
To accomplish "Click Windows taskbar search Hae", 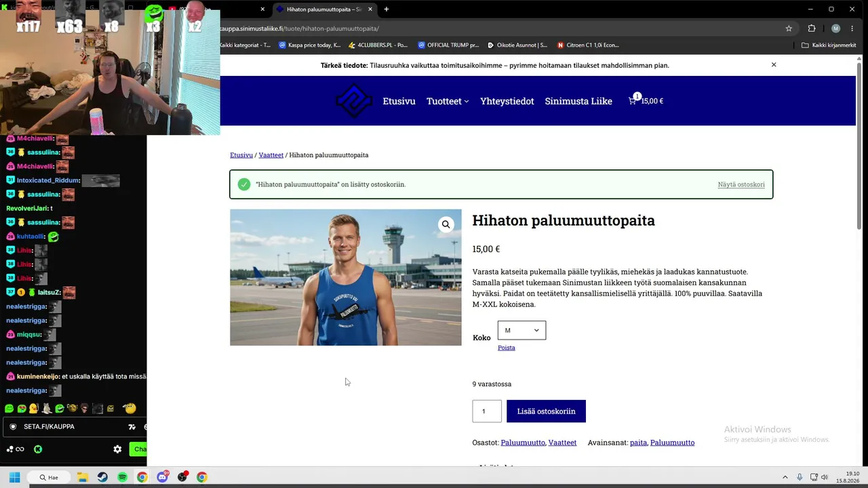I will point(48,477).
